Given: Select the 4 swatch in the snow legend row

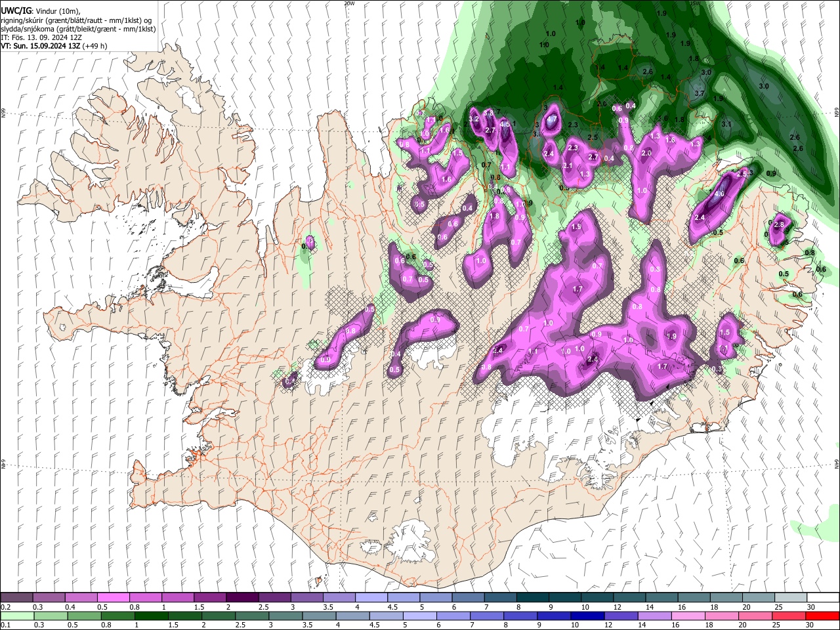Looking at the screenshot, I should pos(371,597).
